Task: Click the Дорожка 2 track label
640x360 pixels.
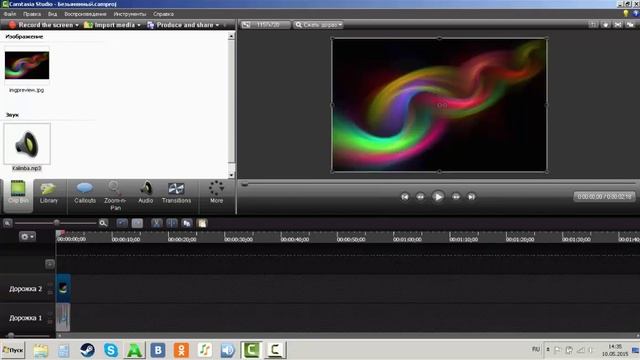Action: [x=25, y=289]
